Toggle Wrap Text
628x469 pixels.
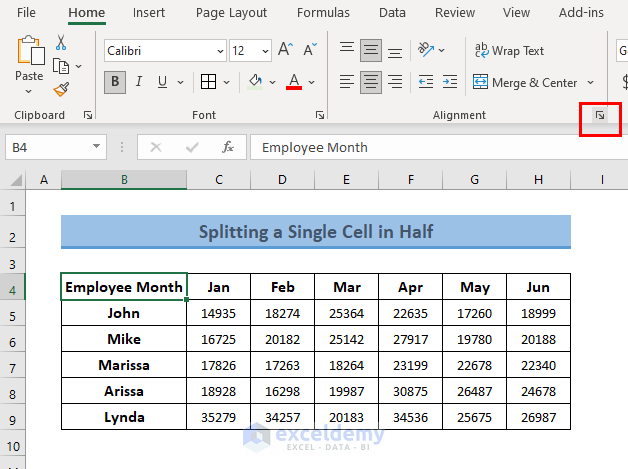pyautogui.click(x=510, y=50)
